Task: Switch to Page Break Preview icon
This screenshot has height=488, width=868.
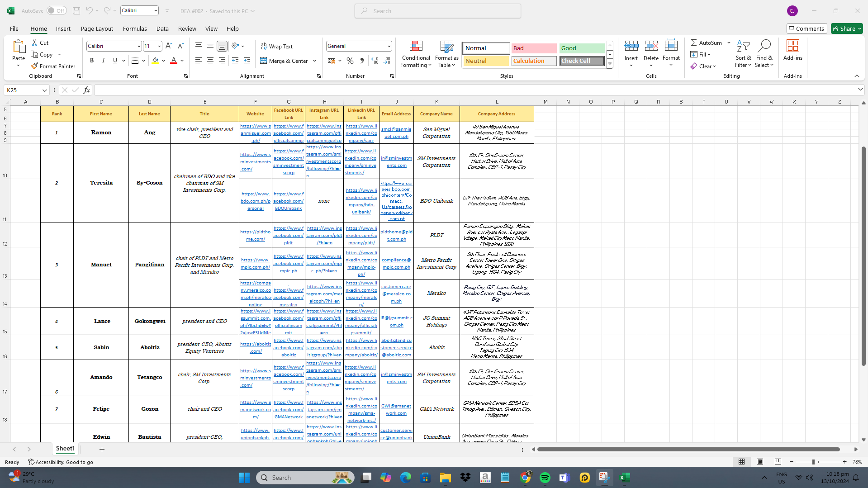Action: pyautogui.click(x=778, y=462)
